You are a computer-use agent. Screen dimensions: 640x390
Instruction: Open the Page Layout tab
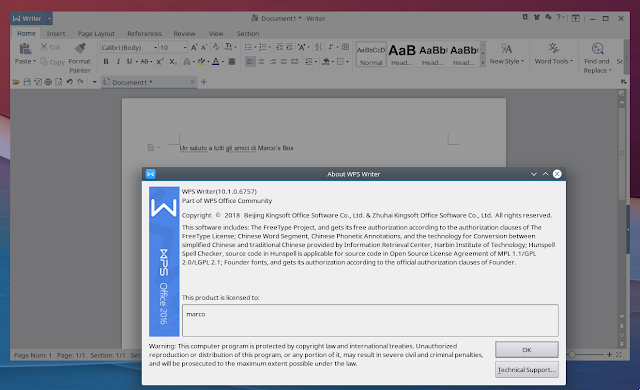(96, 33)
